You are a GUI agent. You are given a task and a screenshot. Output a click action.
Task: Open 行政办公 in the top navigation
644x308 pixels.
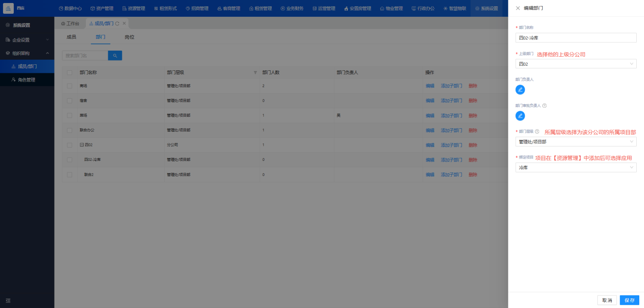coord(423,8)
